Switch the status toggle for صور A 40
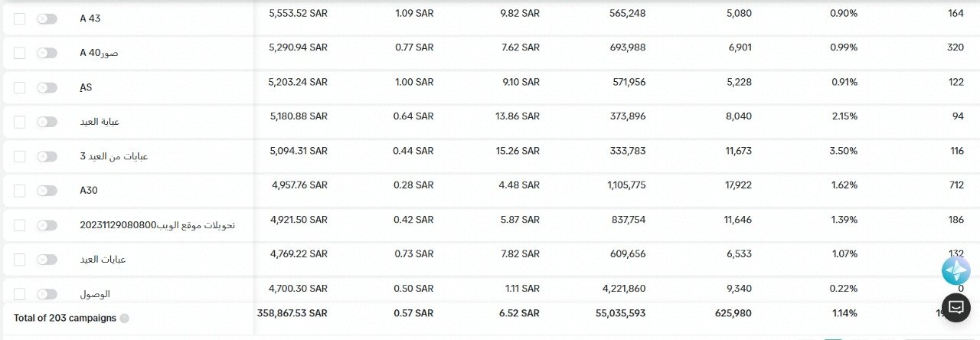The height and width of the screenshot is (340, 980). 47,53
